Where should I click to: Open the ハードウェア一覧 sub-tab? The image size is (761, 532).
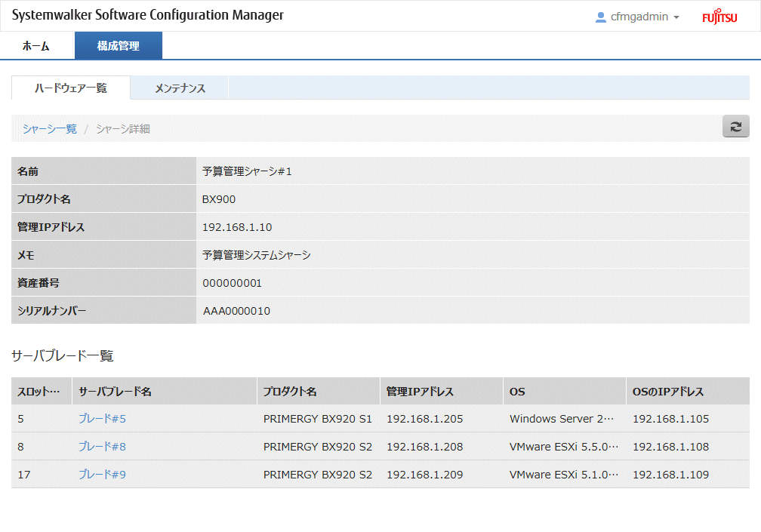point(71,88)
